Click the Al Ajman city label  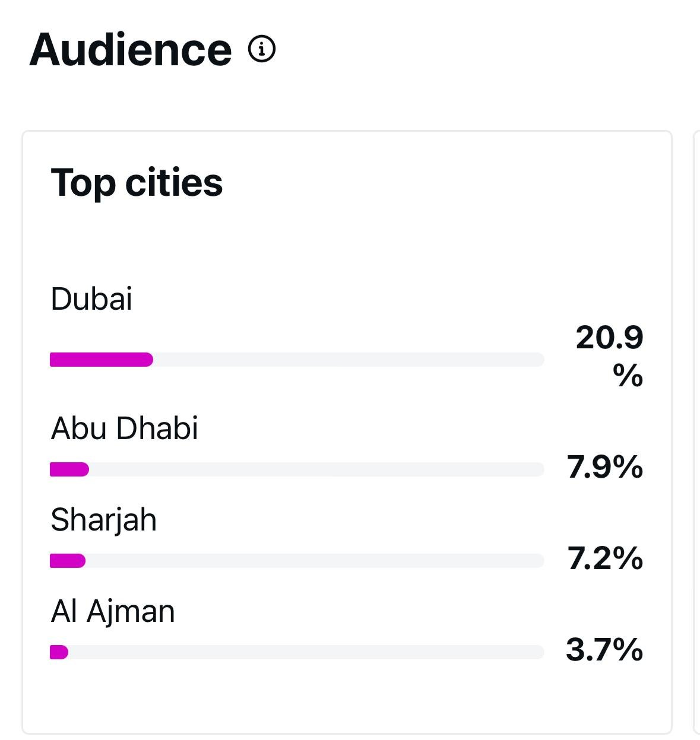[x=113, y=611]
